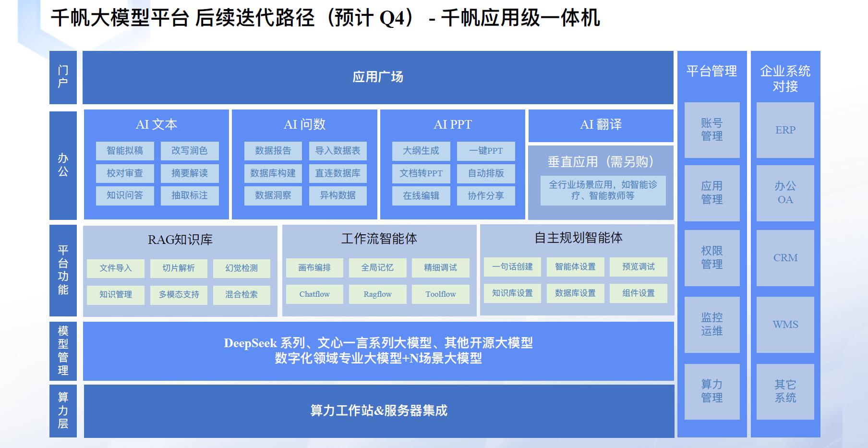Select the CRM integration box
The height and width of the screenshot is (448, 868).
click(x=785, y=258)
